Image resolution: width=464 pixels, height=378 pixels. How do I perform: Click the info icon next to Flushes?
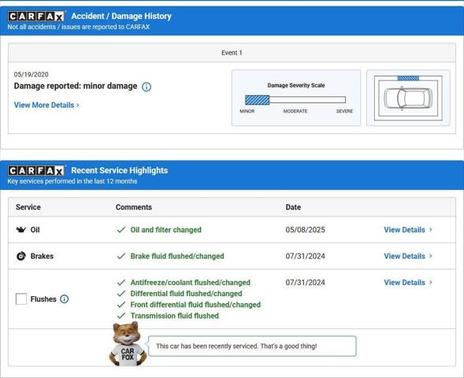[64, 299]
